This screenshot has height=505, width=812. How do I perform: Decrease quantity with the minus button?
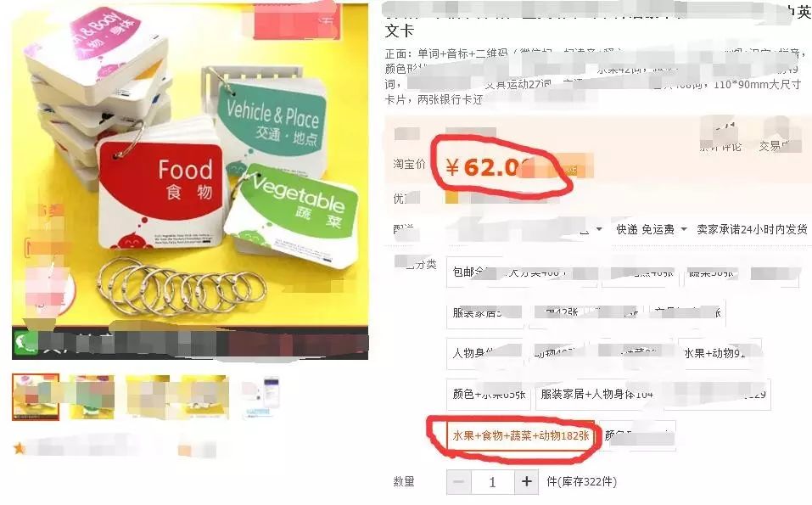pos(459,482)
